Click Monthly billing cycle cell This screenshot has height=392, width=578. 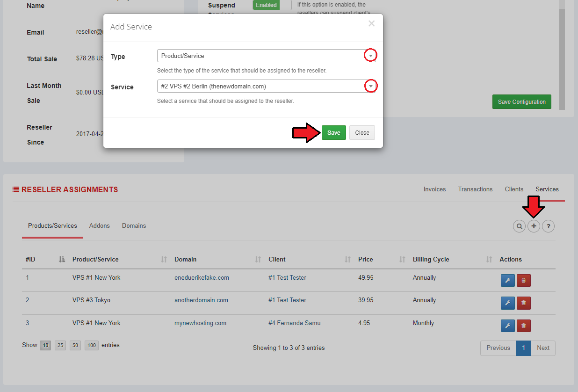pyautogui.click(x=423, y=323)
